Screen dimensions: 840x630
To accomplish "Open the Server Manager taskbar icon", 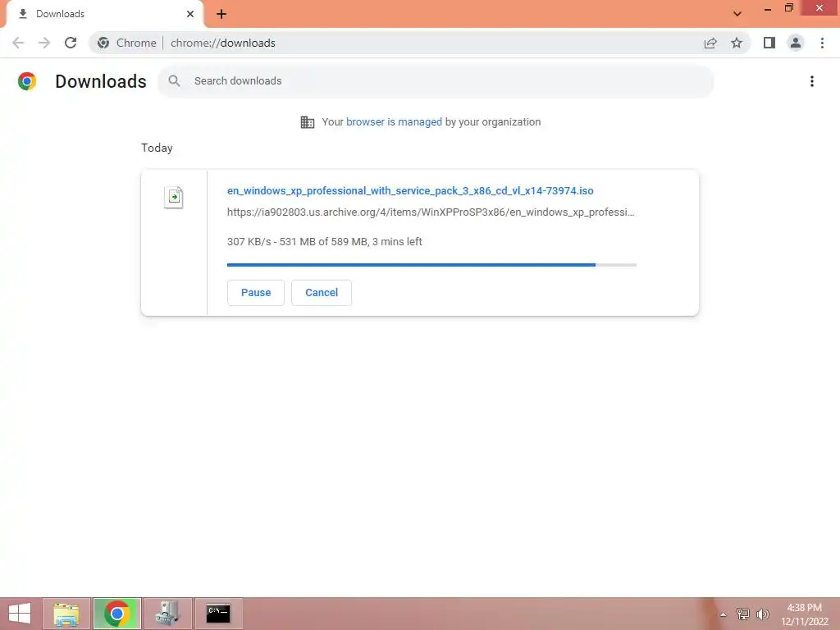I will pyautogui.click(x=167, y=614).
